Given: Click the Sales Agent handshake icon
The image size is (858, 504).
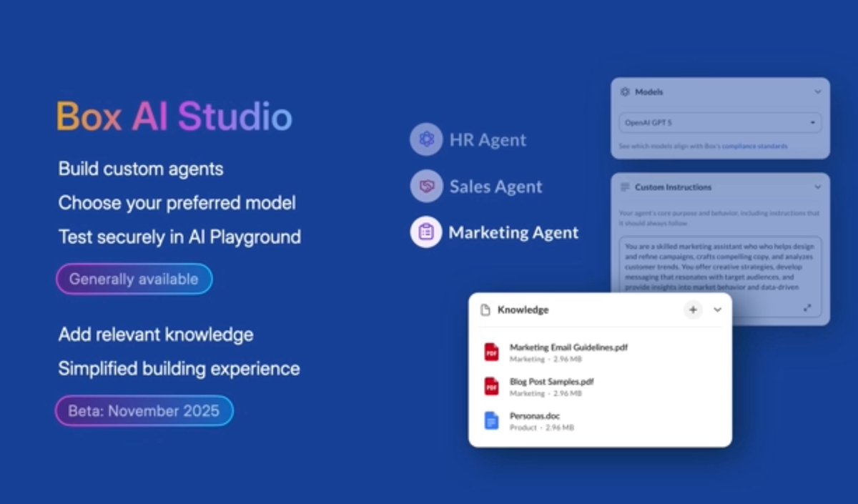Looking at the screenshot, I should click(x=425, y=186).
